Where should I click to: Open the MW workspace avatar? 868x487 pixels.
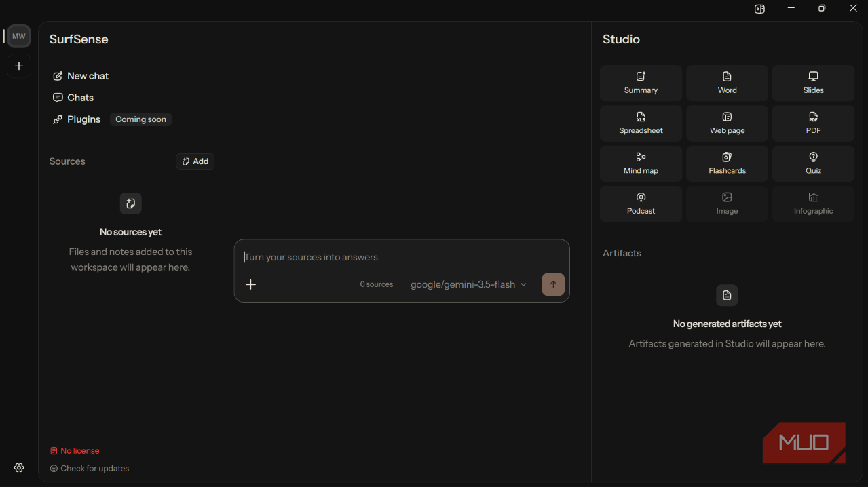coord(19,36)
